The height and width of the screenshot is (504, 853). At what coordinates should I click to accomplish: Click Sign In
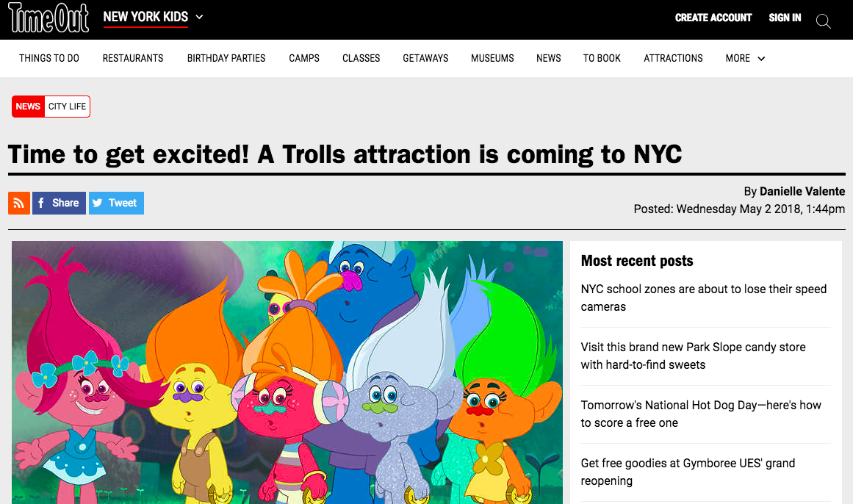point(785,18)
